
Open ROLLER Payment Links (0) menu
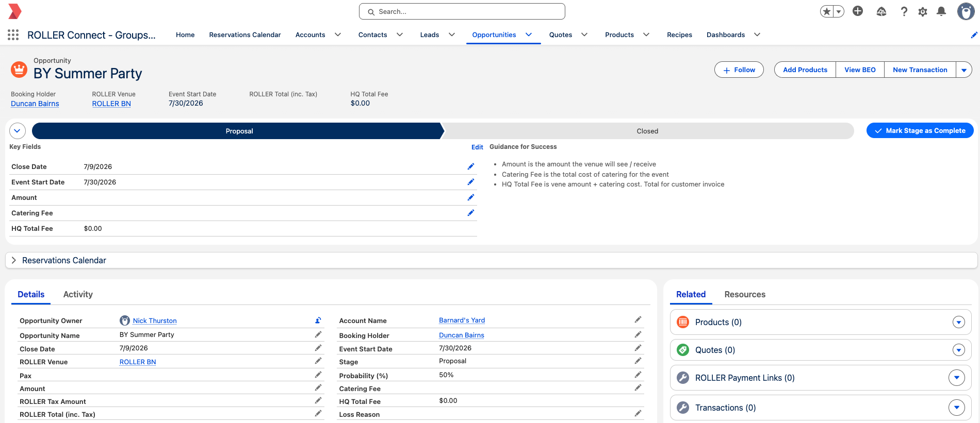(x=957, y=378)
